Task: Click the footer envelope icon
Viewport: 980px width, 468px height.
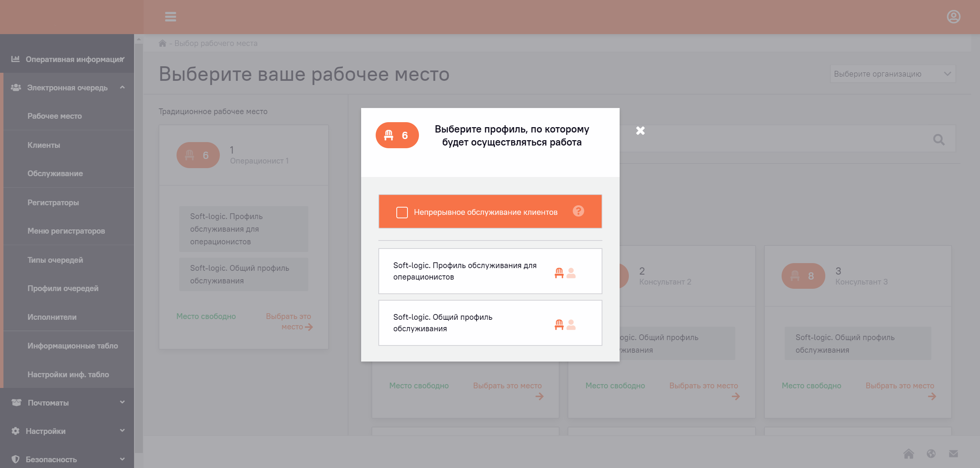Action: (x=954, y=454)
